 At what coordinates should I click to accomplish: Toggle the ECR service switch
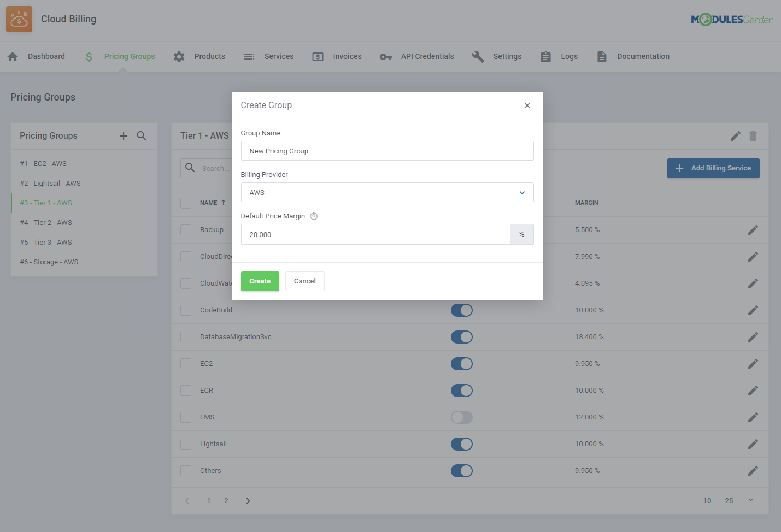point(462,391)
